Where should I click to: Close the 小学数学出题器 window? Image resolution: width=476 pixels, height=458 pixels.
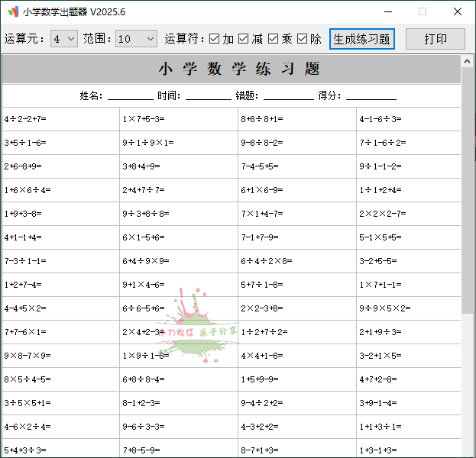[x=457, y=12]
